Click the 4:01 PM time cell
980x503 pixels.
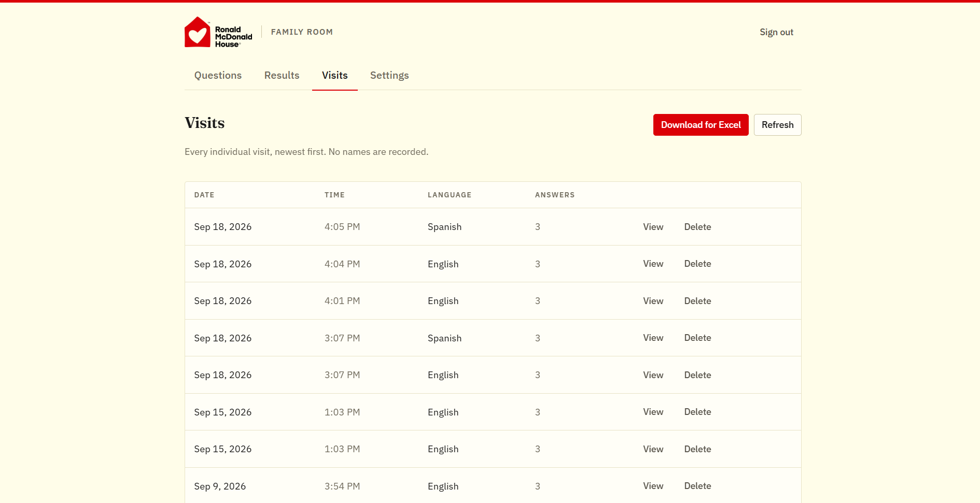point(342,301)
